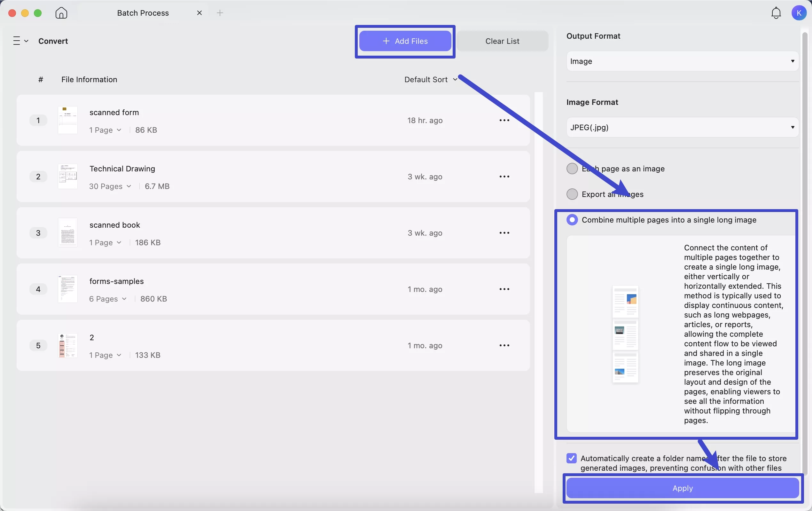Expand the Default Sort dropdown

[431, 79]
